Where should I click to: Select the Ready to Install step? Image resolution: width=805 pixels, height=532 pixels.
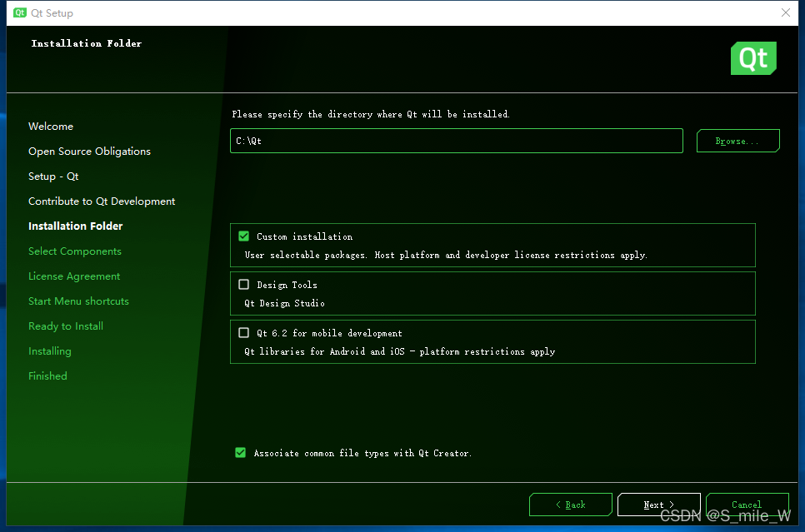pyautogui.click(x=66, y=326)
